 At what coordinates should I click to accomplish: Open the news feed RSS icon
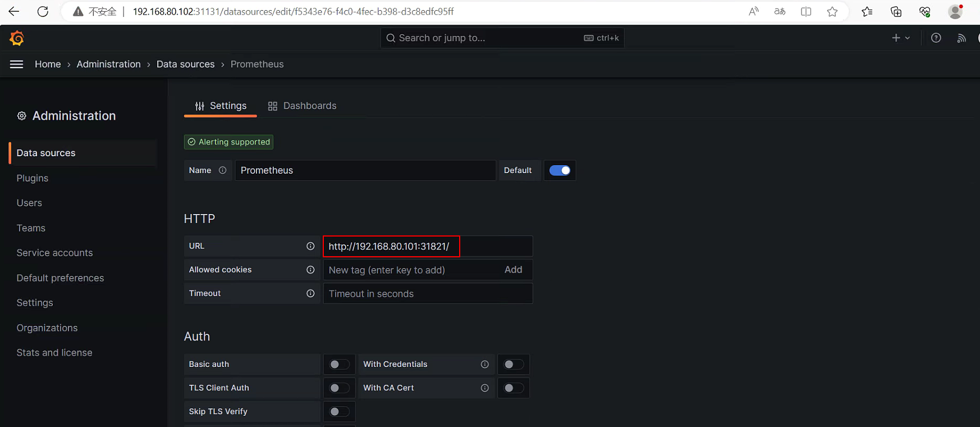961,38
